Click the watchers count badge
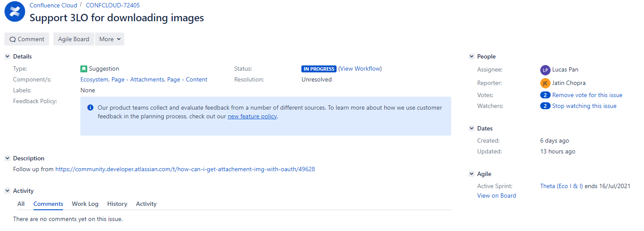Screen dimensions: 644x231 pos(545,106)
